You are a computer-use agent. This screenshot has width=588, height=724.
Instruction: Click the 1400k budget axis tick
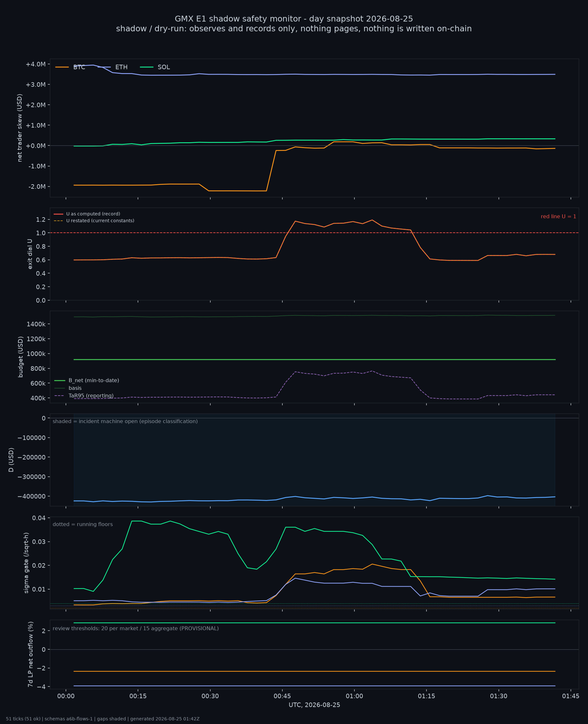point(36,324)
